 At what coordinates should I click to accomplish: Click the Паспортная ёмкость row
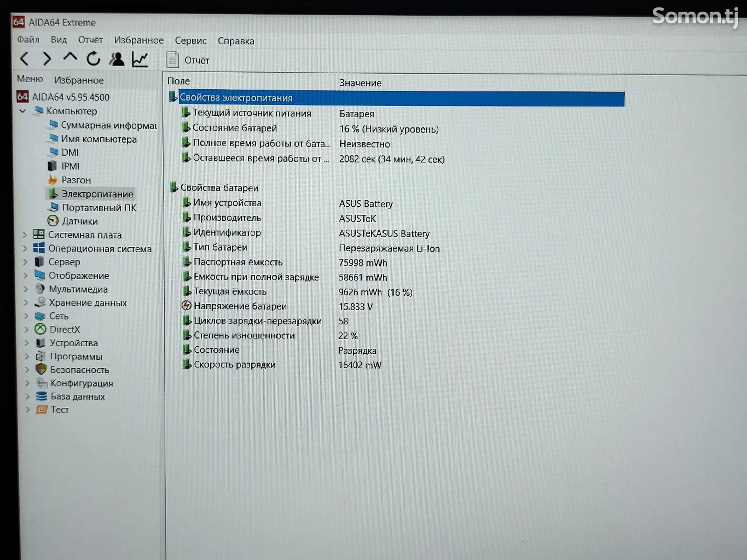click(238, 262)
